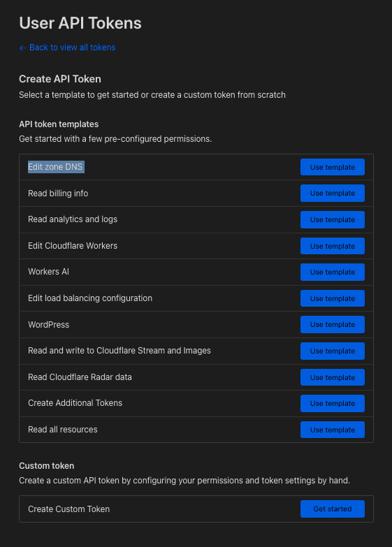Use template for Edit Cloudflare Workers
Image resolution: width=392 pixels, height=547 pixels.
333,246
